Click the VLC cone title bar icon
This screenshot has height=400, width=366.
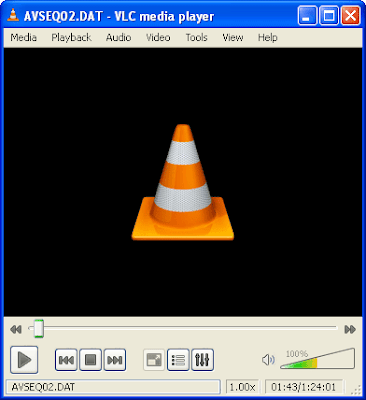pos(13,15)
